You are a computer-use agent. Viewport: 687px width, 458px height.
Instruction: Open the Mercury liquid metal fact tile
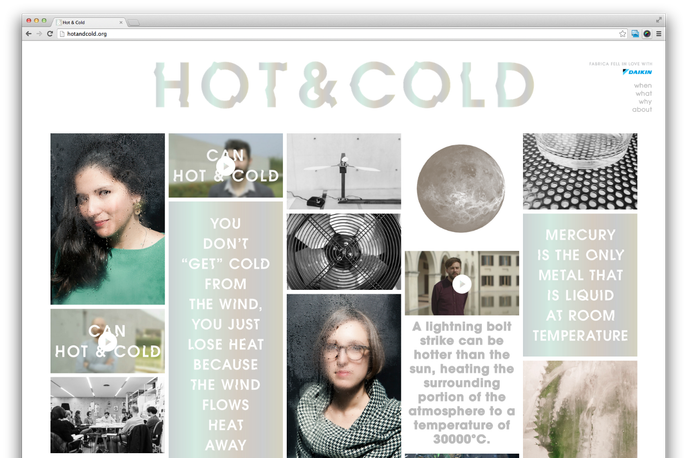point(580,285)
